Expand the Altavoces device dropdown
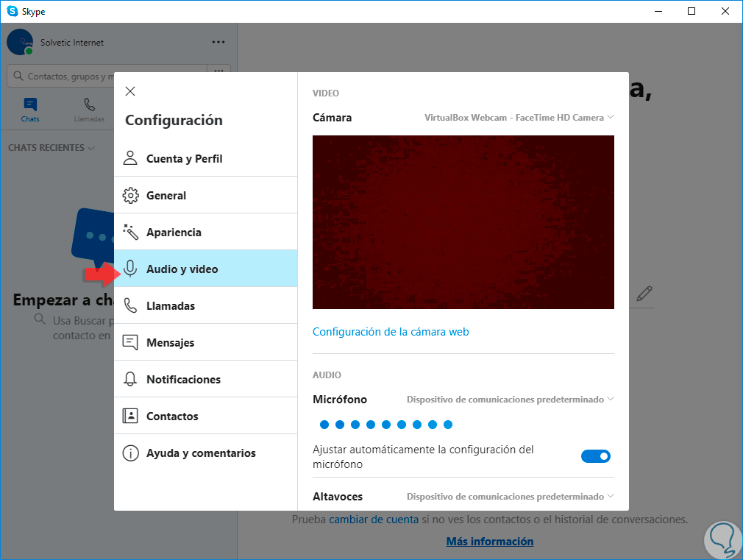743x560 pixels. pos(510,497)
